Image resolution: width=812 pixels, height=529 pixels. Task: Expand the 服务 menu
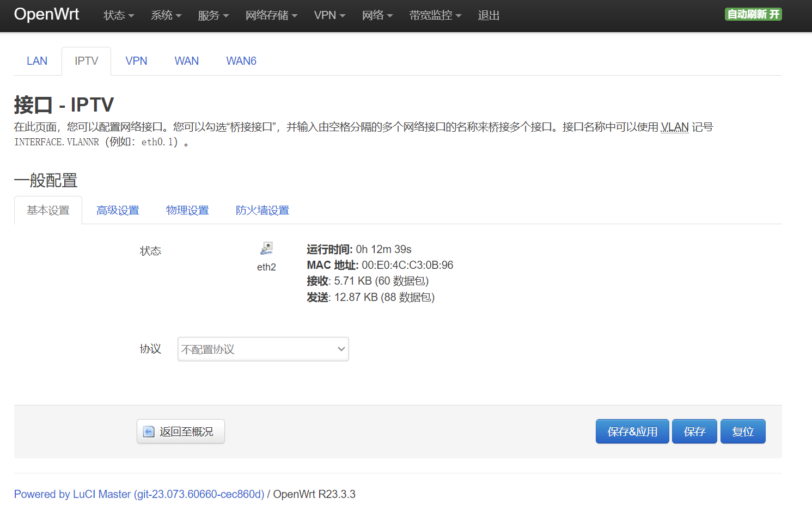(212, 15)
